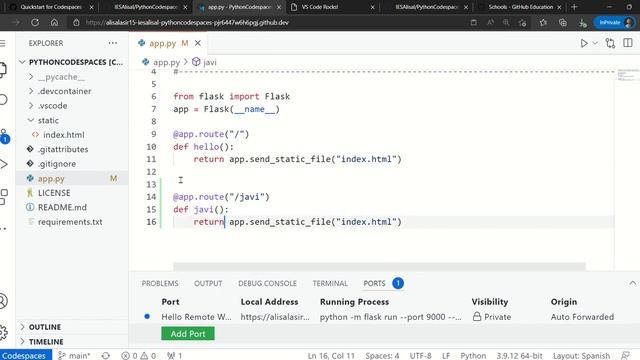Open the hamburger application menu

pos(3,43)
